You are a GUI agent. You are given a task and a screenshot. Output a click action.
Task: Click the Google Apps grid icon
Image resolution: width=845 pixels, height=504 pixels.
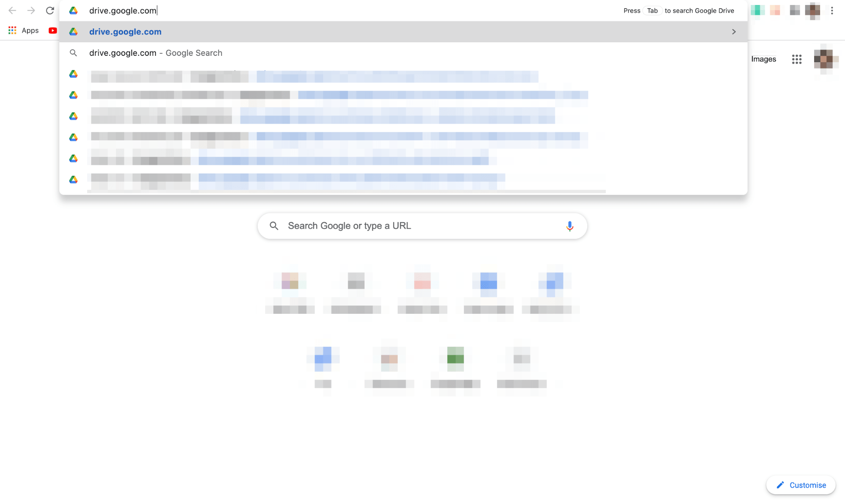(796, 59)
